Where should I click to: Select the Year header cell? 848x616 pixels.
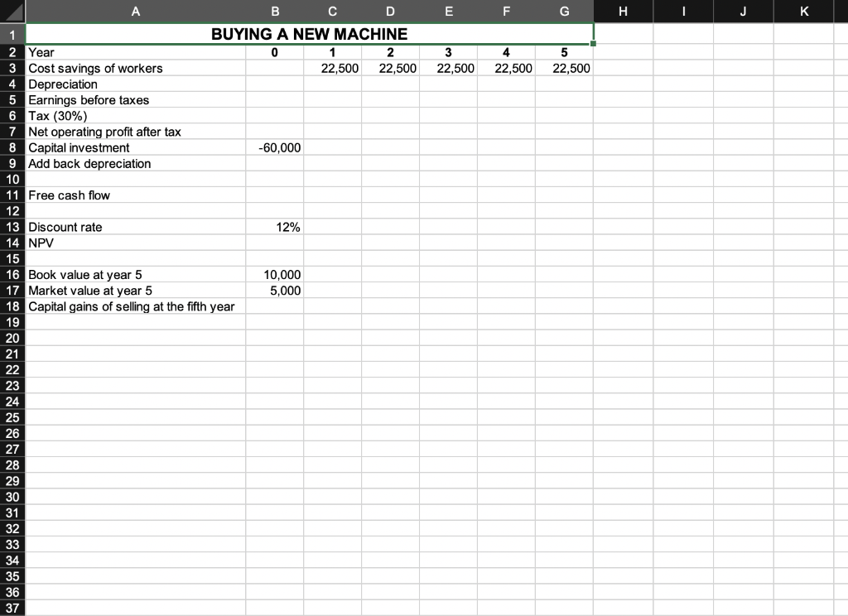135,51
